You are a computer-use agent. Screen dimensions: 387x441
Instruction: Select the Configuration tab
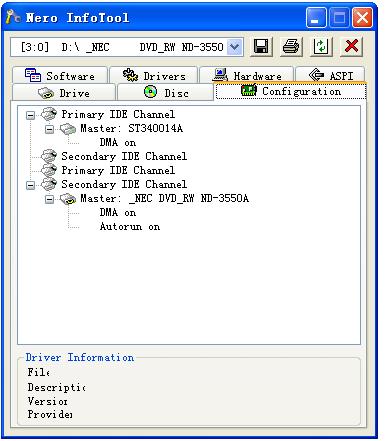(x=291, y=91)
